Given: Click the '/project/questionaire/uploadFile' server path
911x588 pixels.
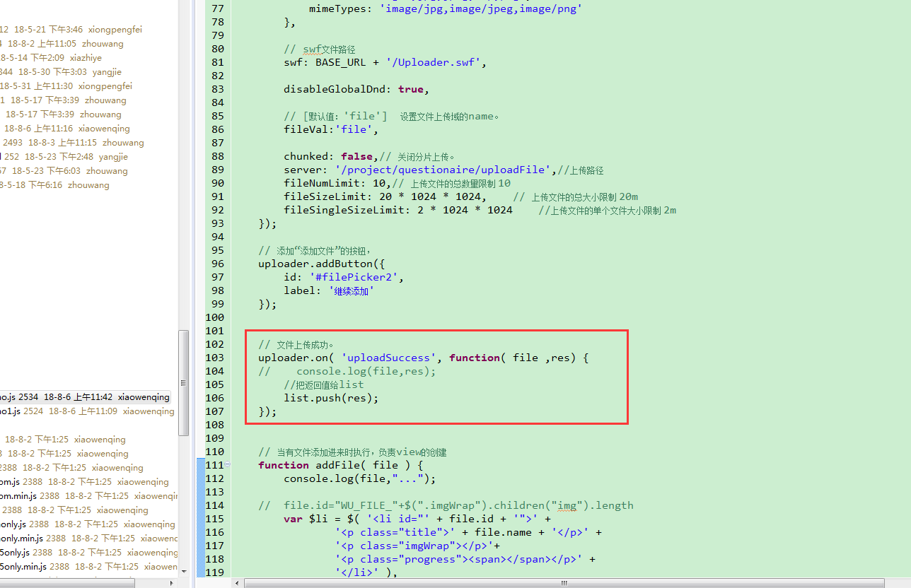Looking at the screenshot, I should tap(443, 170).
